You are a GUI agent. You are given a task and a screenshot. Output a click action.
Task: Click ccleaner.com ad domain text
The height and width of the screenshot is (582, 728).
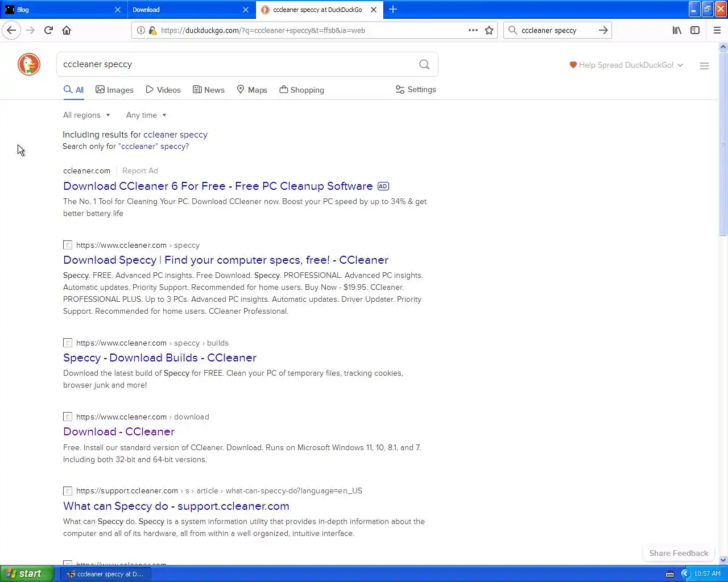tap(86, 171)
